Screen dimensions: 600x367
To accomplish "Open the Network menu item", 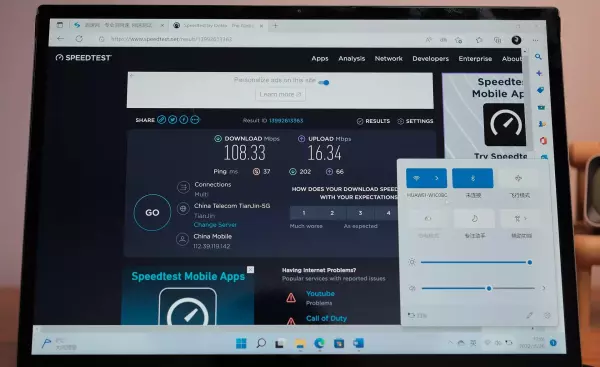I will 388,59.
